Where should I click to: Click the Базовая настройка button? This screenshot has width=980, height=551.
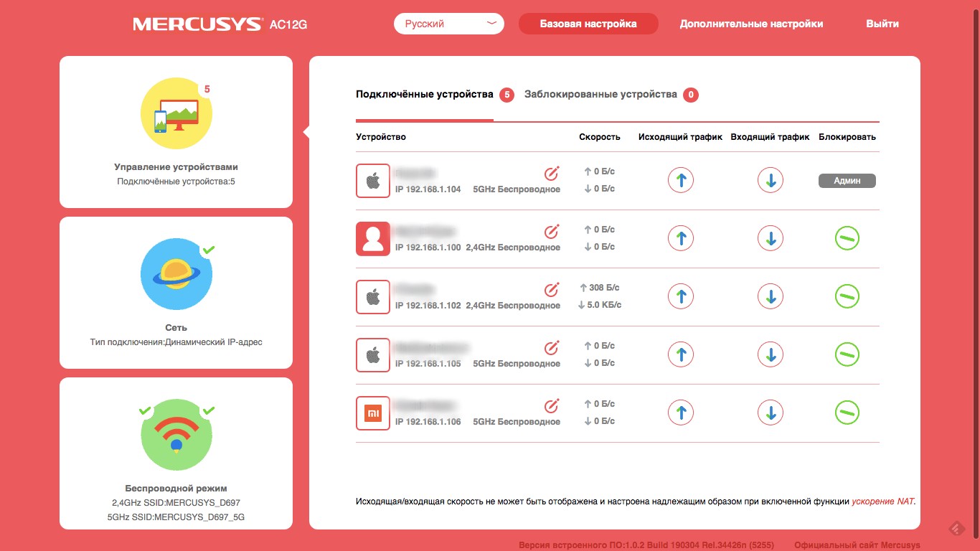point(588,24)
